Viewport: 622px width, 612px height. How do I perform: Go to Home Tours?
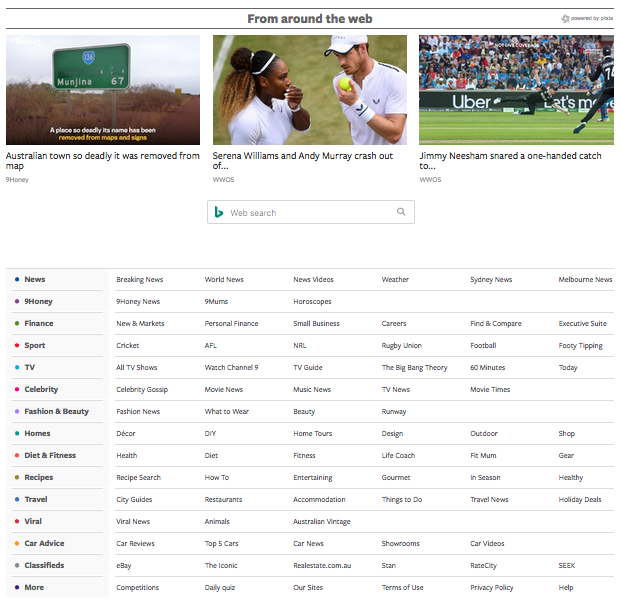tap(313, 434)
